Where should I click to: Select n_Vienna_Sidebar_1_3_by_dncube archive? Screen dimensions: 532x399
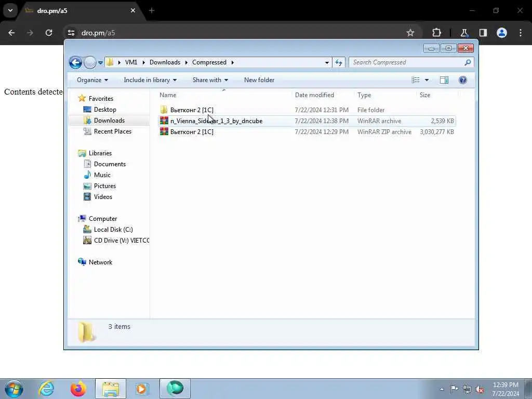pyautogui.click(x=307, y=121)
